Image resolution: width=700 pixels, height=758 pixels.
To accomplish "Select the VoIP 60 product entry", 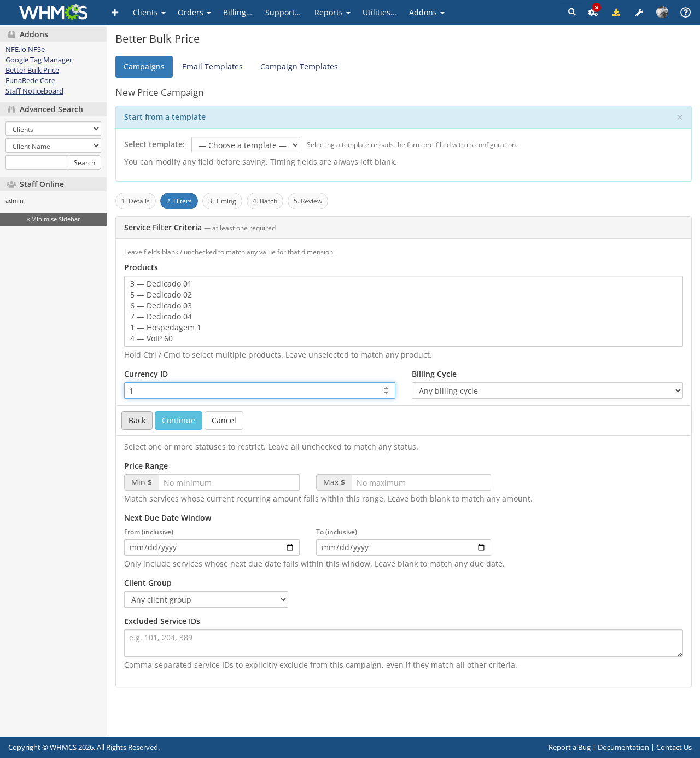I will tap(151, 339).
